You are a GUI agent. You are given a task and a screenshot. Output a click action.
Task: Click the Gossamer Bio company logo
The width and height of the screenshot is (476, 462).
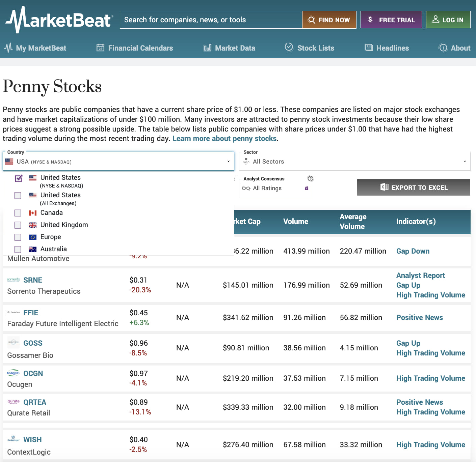14,342
